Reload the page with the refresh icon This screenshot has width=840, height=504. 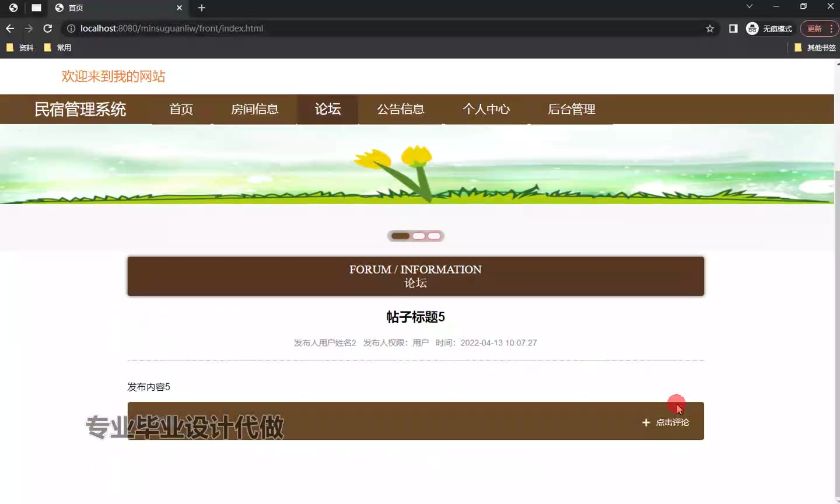click(x=48, y=29)
